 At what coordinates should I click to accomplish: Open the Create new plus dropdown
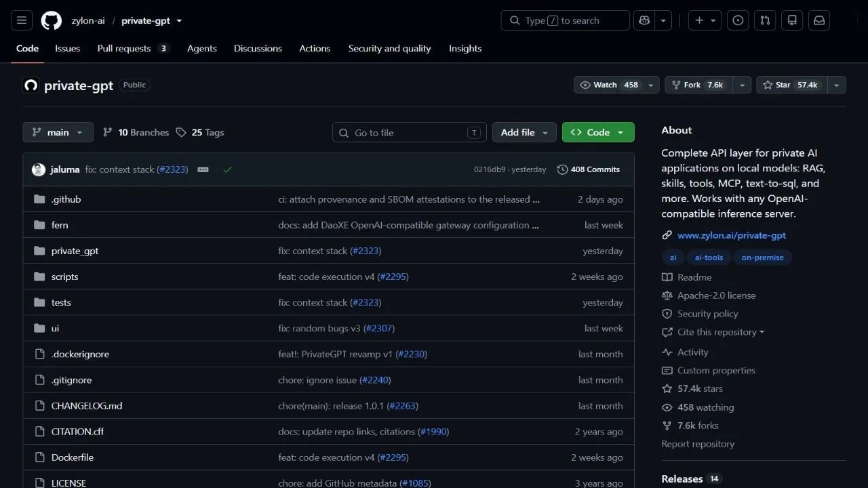click(705, 20)
